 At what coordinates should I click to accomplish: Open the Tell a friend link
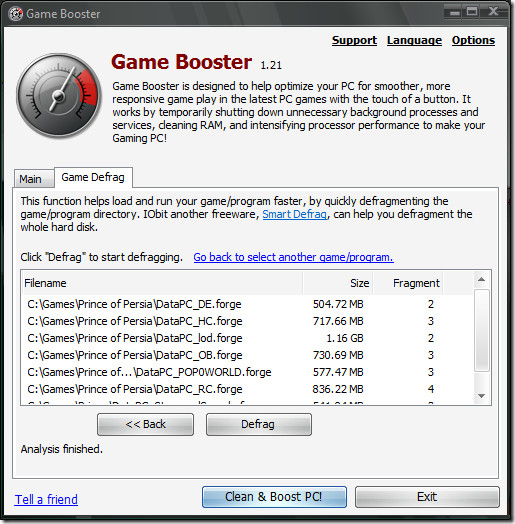point(46,499)
